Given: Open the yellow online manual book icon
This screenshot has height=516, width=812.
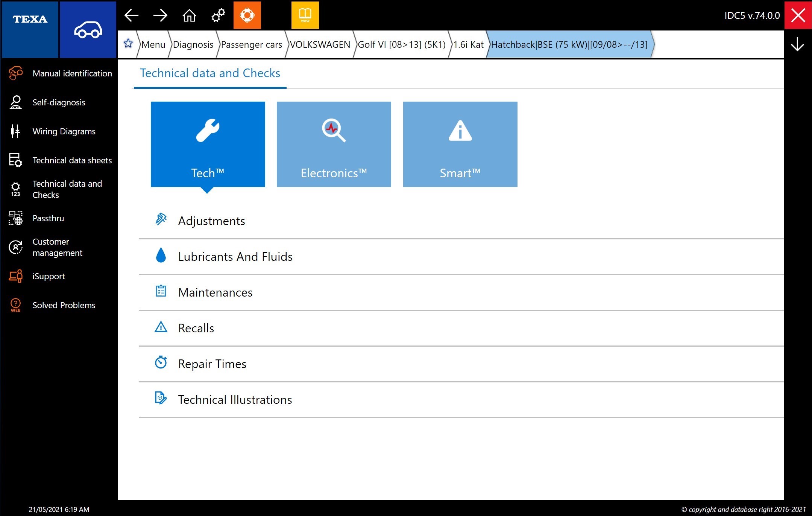Looking at the screenshot, I should coord(305,15).
